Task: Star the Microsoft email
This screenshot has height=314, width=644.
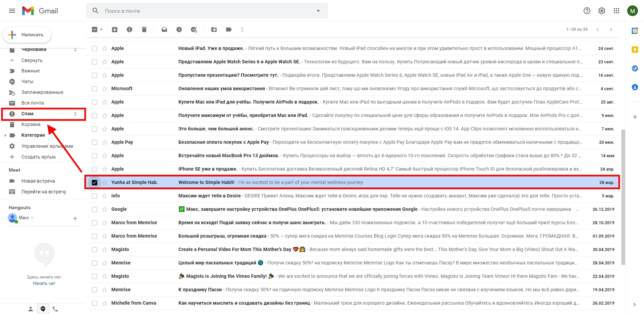Action: [x=105, y=88]
